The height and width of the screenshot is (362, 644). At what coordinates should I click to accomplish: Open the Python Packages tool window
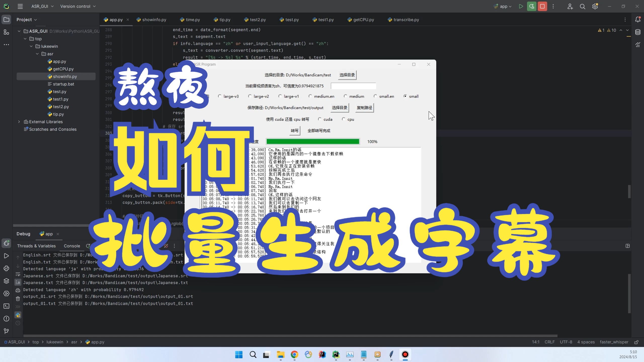click(6, 281)
